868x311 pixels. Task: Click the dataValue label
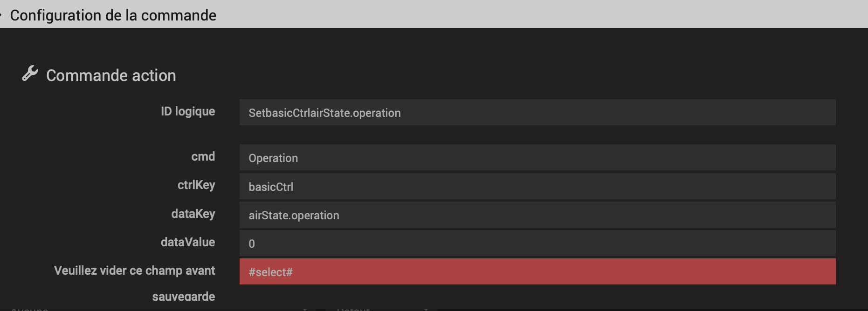(x=188, y=242)
